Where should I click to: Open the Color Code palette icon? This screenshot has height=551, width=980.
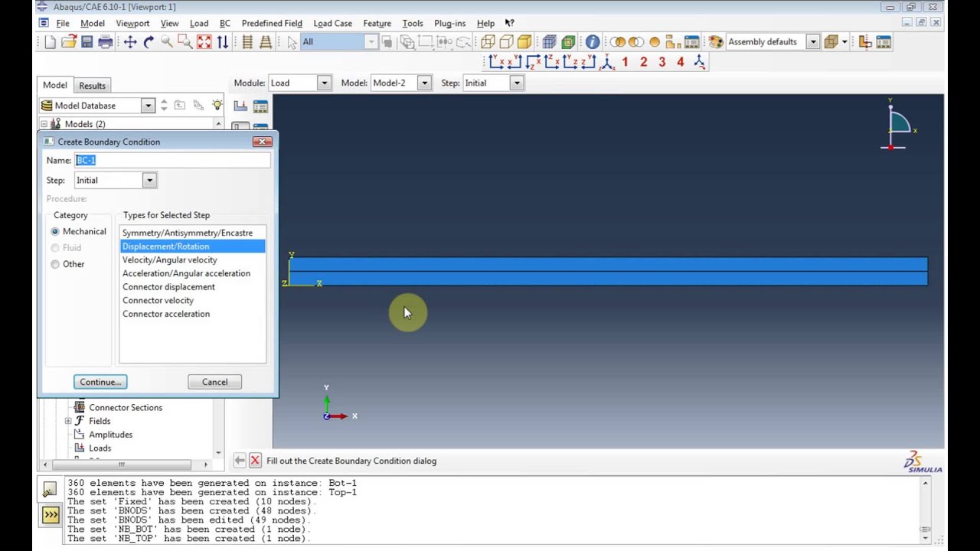pos(715,42)
